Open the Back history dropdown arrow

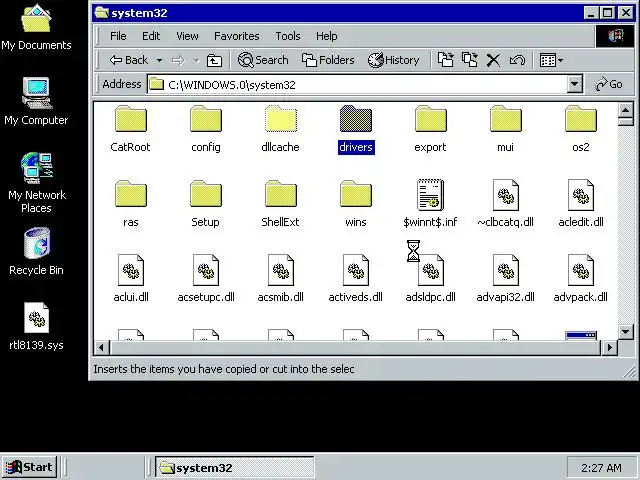pyautogui.click(x=160, y=60)
